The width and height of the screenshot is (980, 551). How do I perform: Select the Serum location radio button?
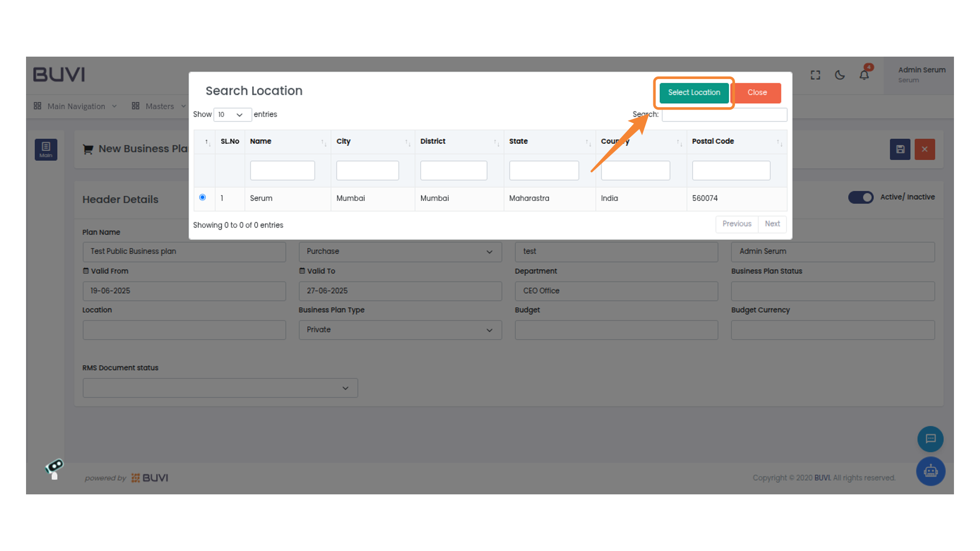tap(203, 197)
